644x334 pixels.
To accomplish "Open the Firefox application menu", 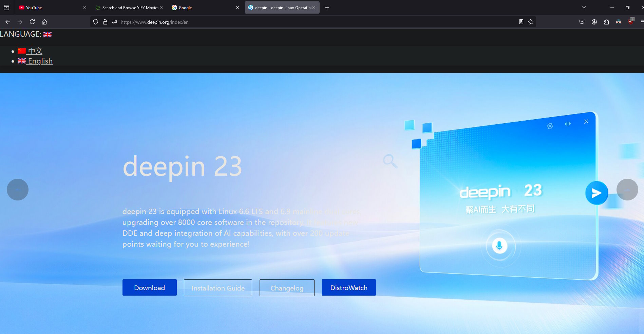I will point(642,22).
